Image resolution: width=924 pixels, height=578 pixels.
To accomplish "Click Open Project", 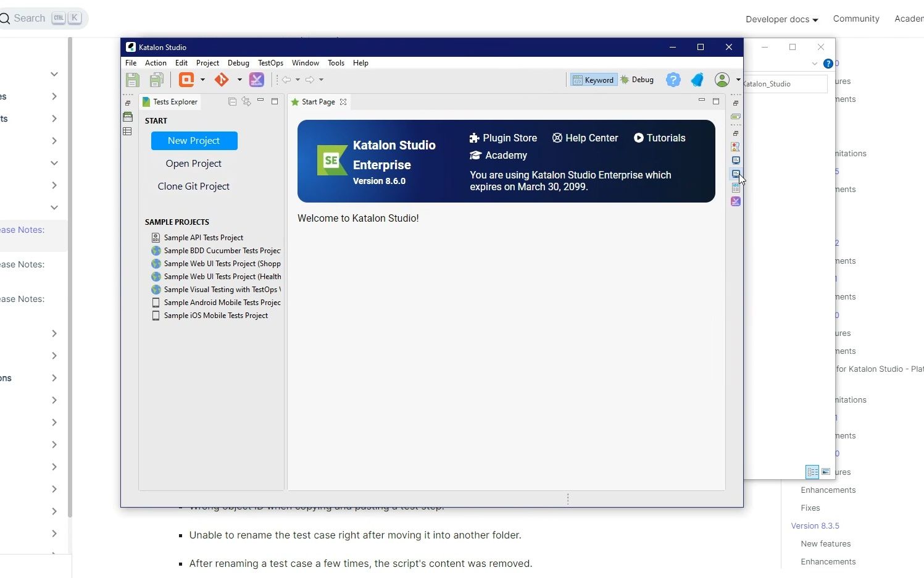I will pos(193,164).
